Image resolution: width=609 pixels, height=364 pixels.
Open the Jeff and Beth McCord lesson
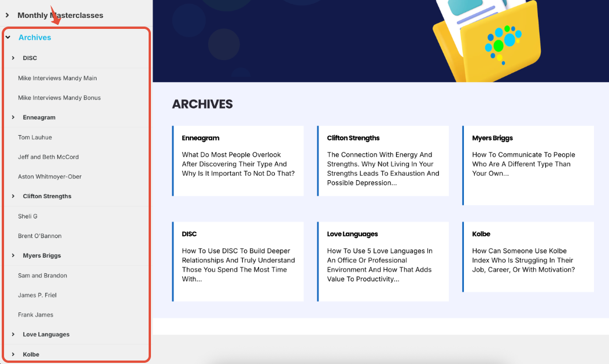coord(48,157)
